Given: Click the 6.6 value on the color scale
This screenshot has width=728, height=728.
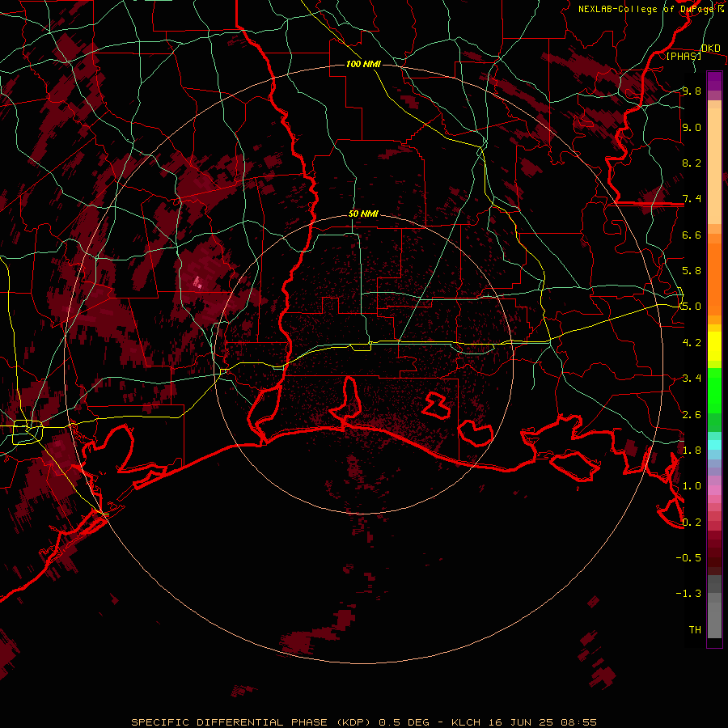Looking at the screenshot, I should (692, 235).
